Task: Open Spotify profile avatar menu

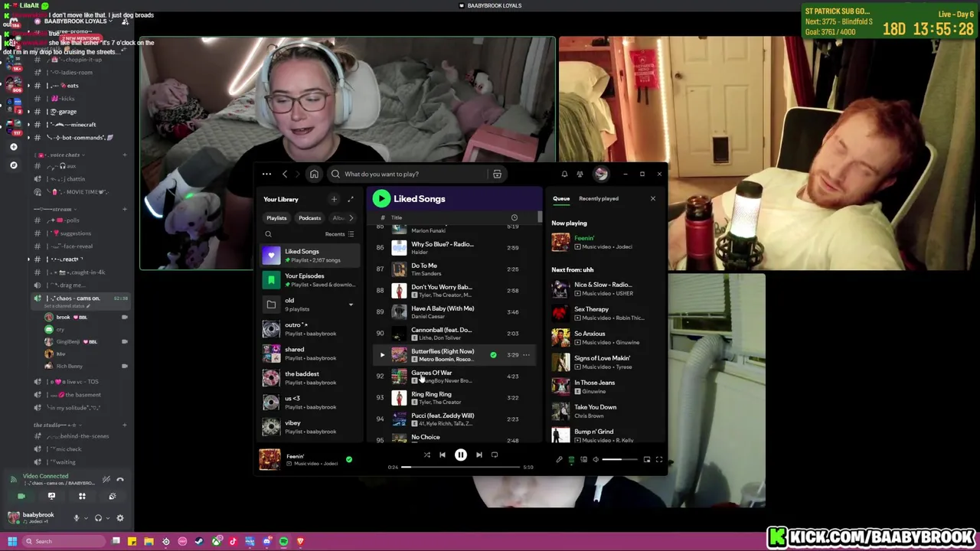Action: [x=601, y=174]
